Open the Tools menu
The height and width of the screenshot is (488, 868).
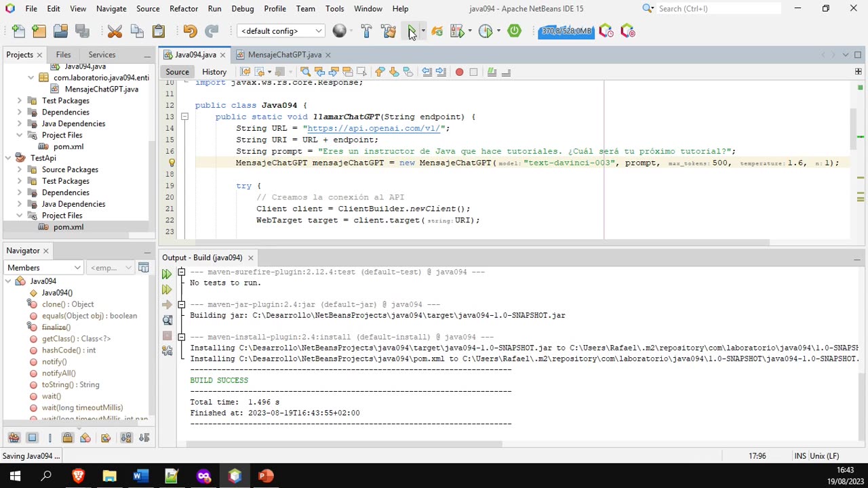click(x=334, y=9)
